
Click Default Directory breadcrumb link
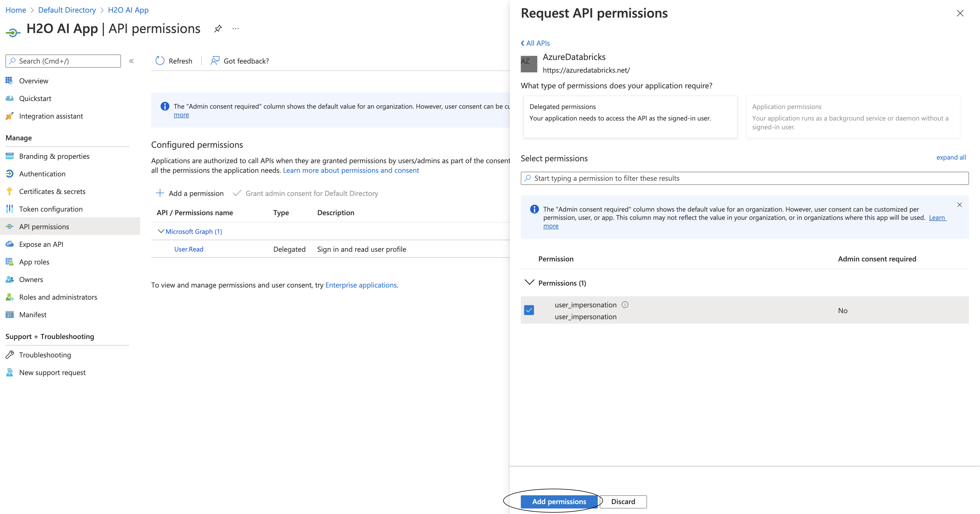(67, 10)
